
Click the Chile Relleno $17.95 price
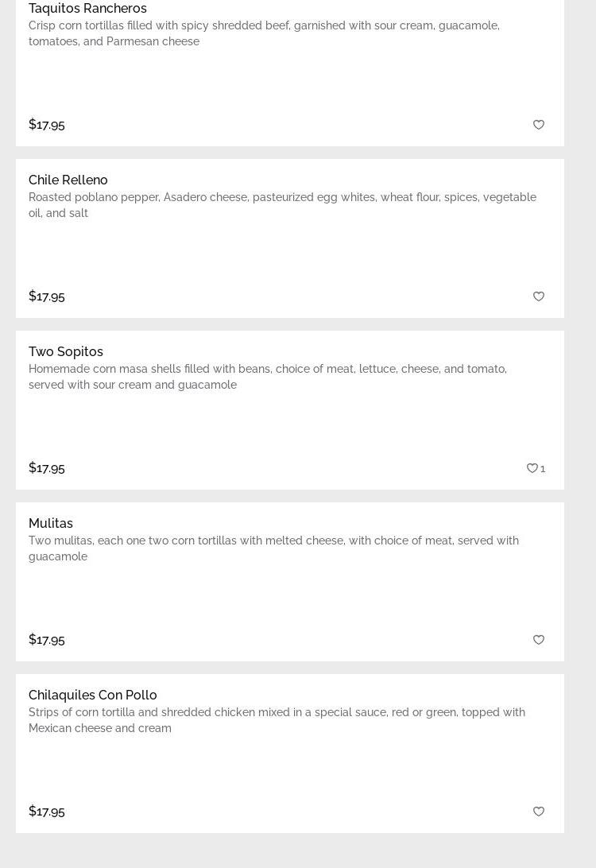point(47,296)
